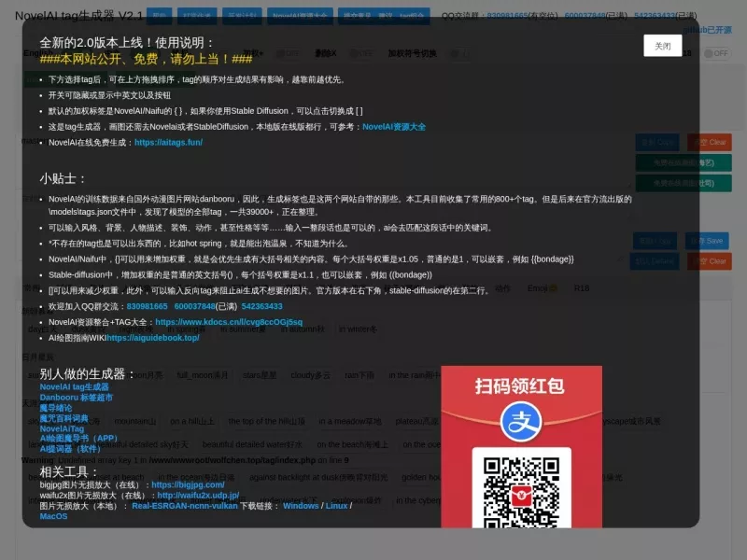Open the waifu2x.udp.jp link
Screen dimensions: 747x560
(198, 496)
